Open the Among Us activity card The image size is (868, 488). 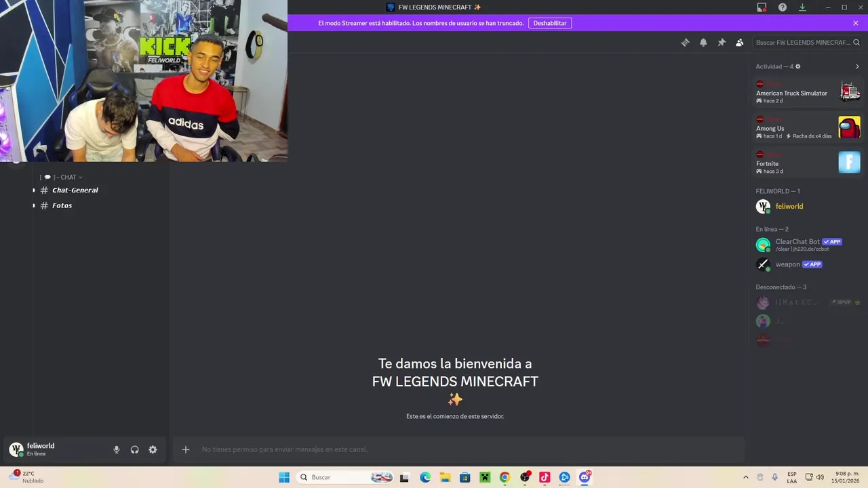coord(807,127)
